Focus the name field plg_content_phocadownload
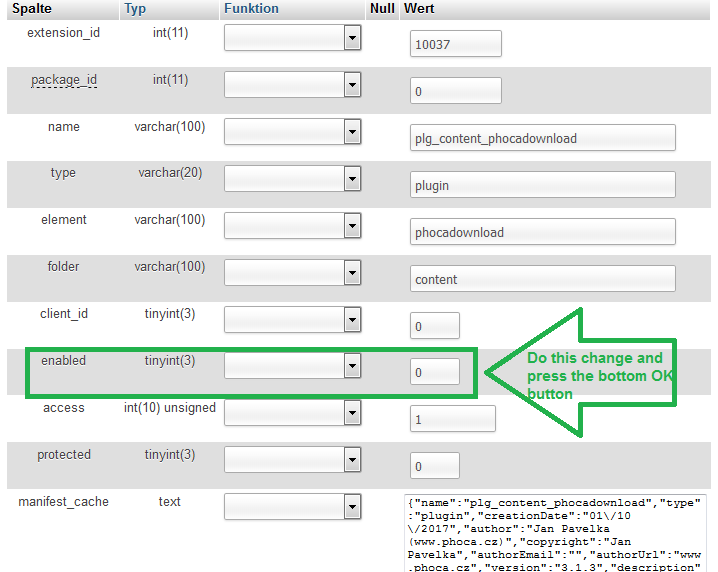This screenshot has width=718, height=572. [x=542, y=138]
